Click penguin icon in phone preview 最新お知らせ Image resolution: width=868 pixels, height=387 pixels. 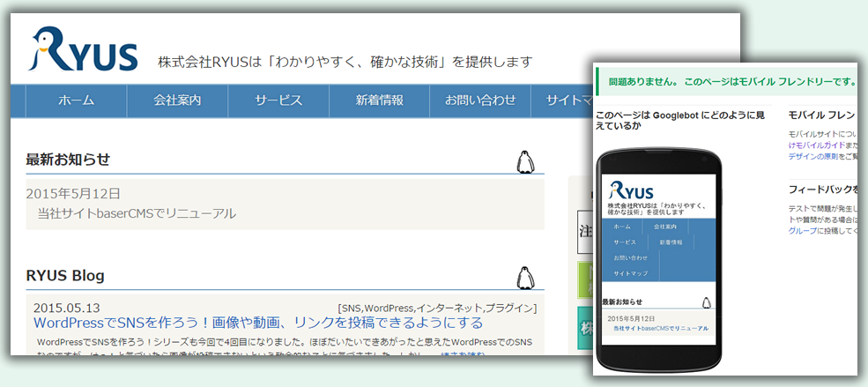pyautogui.click(x=706, y=302)
